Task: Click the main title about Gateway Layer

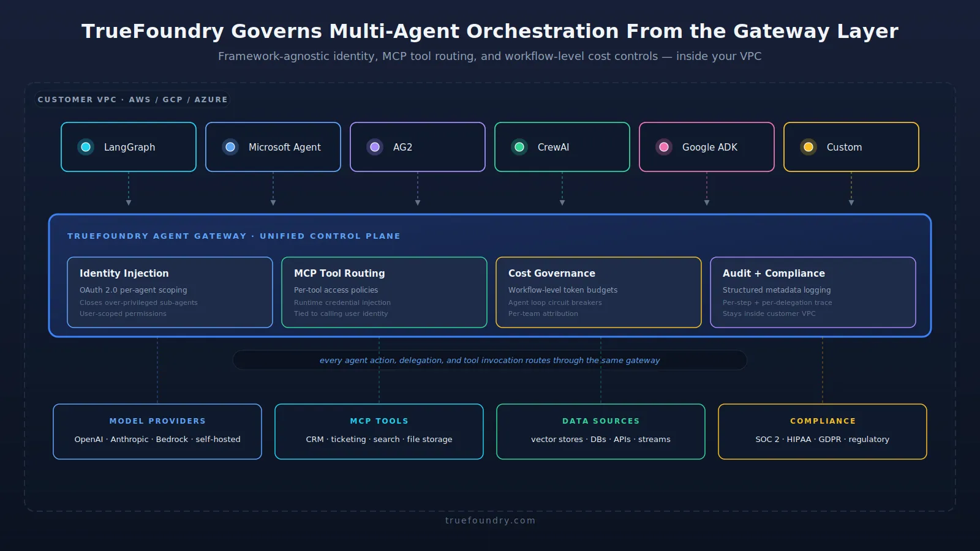Action: click(490, 31)
